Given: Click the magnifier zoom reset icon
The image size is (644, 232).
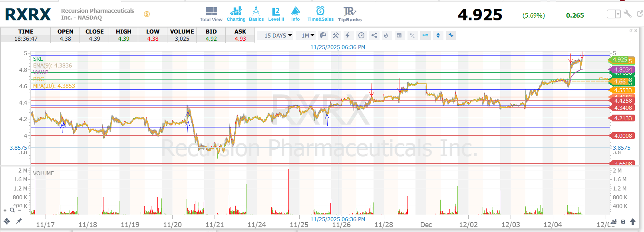Looking at the screenshot, I should [12, 210].
